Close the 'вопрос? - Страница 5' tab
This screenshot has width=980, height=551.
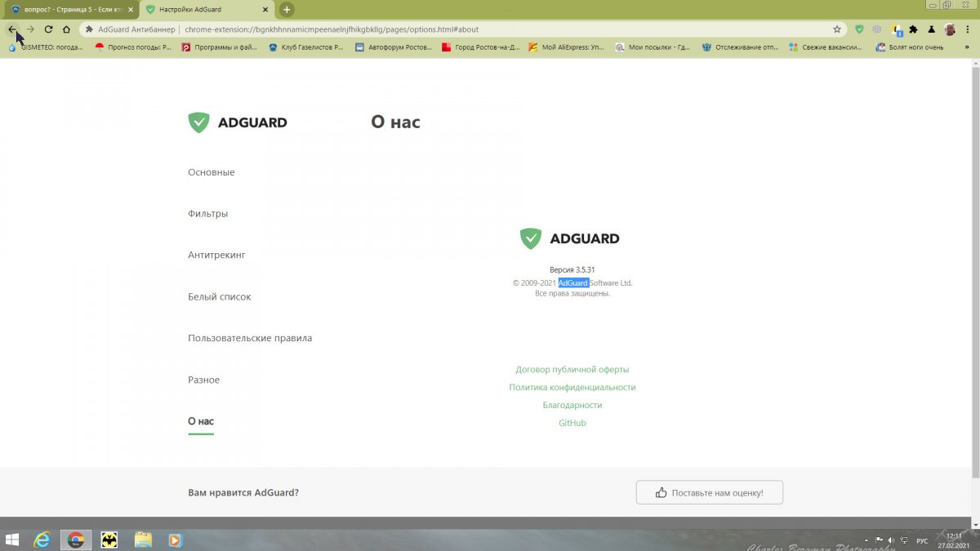(x=130, y=10)
